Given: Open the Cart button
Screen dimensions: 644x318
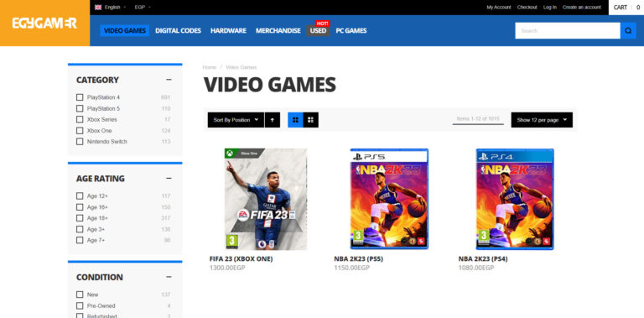Looking at the screenshot, I should [626, 8].
